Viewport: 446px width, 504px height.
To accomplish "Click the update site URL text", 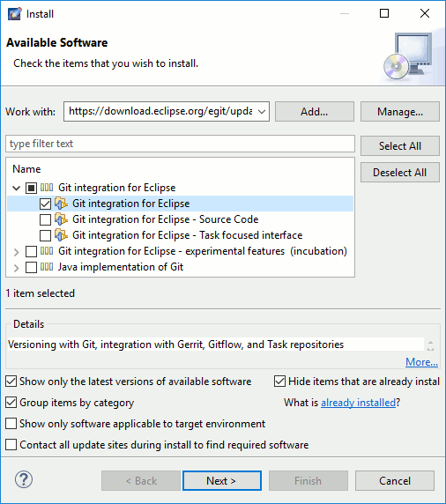I will [x=160, y=111].
